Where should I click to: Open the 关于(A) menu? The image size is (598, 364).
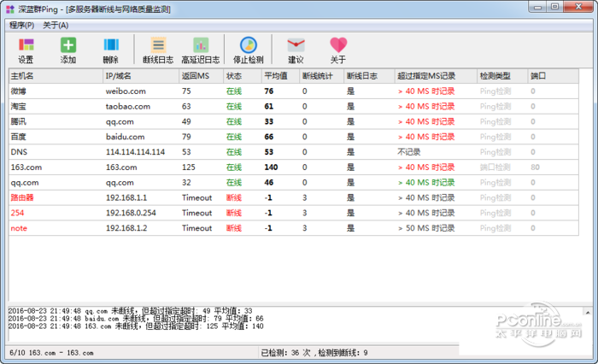[56, 25]
